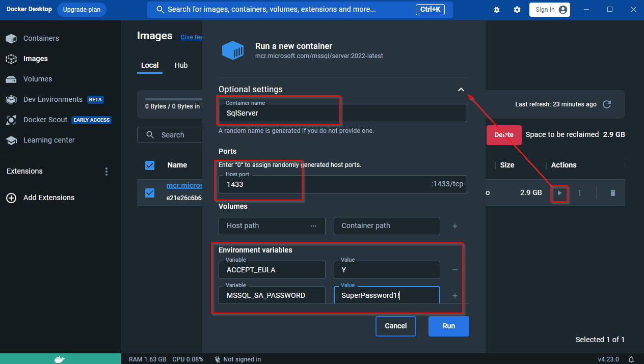Click the image Search field
This screenshot has height=364, width=644.
(x=170, y=135)
